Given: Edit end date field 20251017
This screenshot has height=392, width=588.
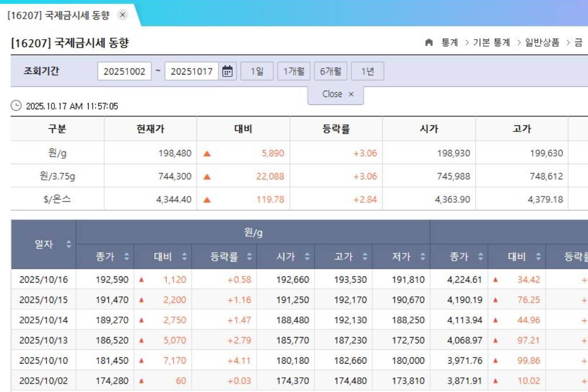Looking at the screenshot, I should point(192,72).
